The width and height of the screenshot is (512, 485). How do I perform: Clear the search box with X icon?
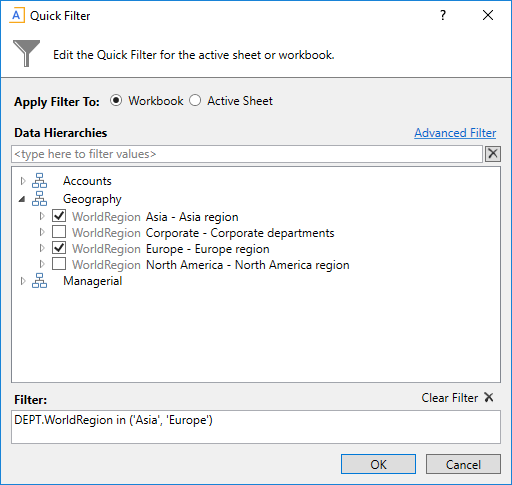coord(493,154)
